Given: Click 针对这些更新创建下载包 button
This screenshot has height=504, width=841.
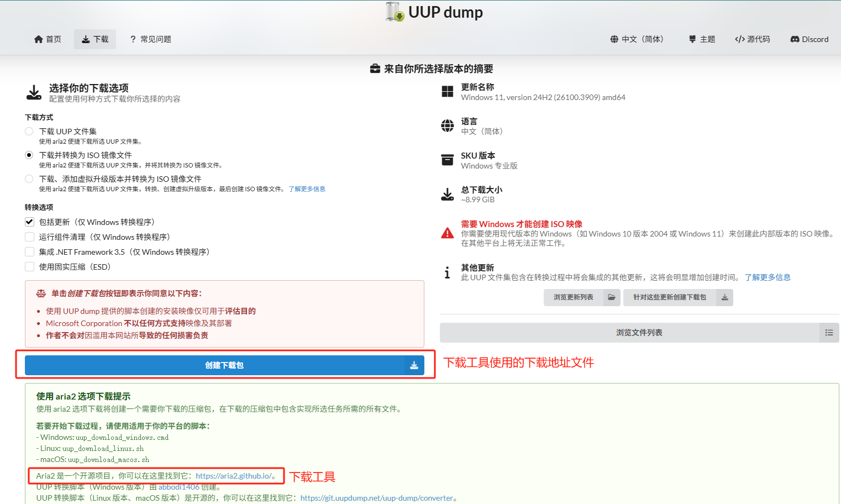Looking at the screenshot, I should coord(678,297).
